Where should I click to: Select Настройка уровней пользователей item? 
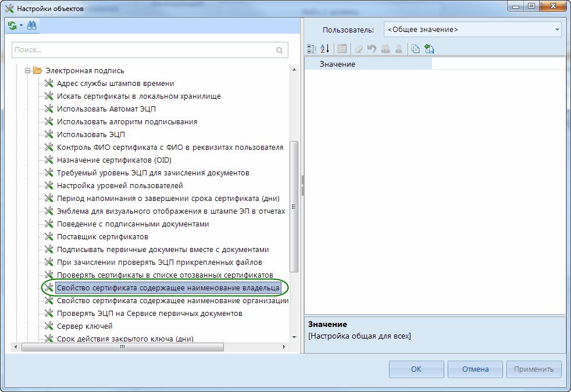(x=120, y=186)
